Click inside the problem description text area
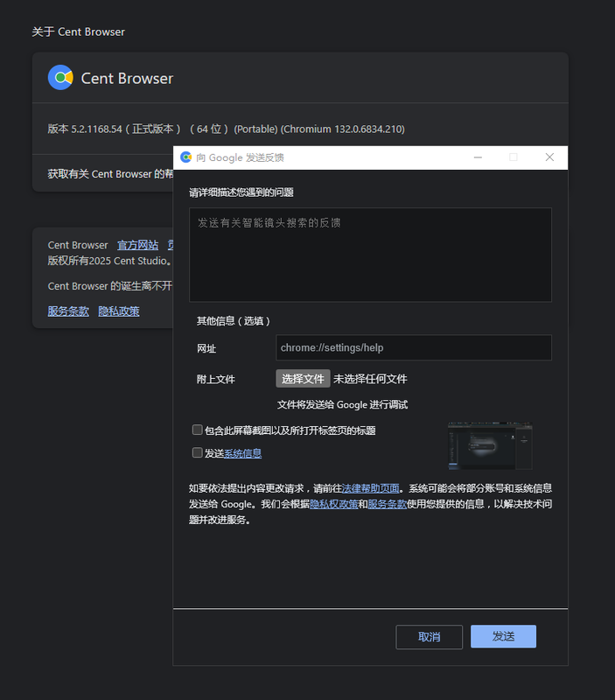The height and width of the screenshot is (700, 615). [370, 255]
